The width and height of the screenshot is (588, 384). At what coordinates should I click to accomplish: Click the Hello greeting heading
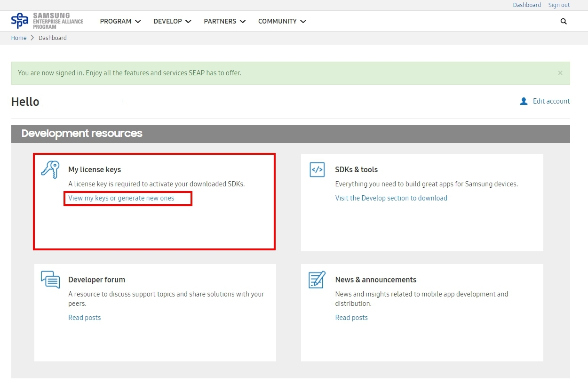click(x=25, y=102)
